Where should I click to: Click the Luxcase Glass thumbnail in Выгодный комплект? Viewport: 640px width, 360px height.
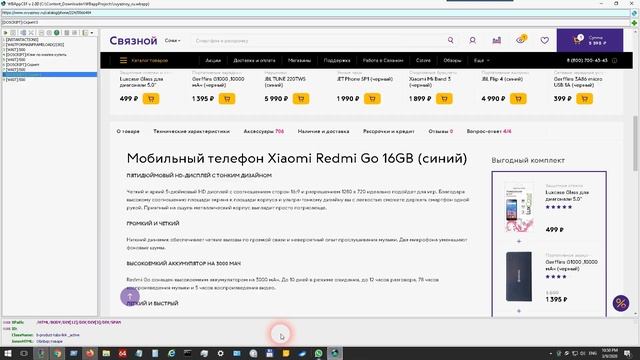point(519,207)
